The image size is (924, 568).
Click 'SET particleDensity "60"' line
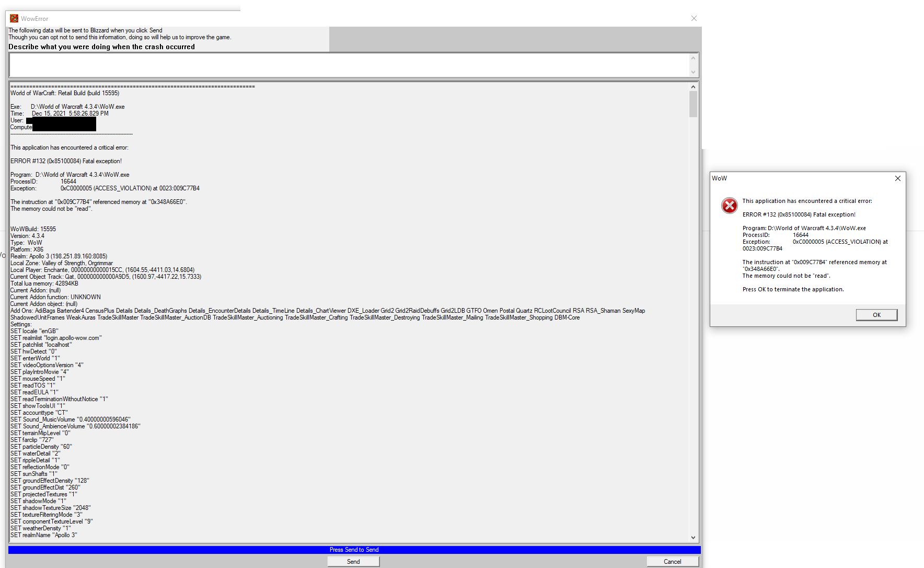click(41, 447)
